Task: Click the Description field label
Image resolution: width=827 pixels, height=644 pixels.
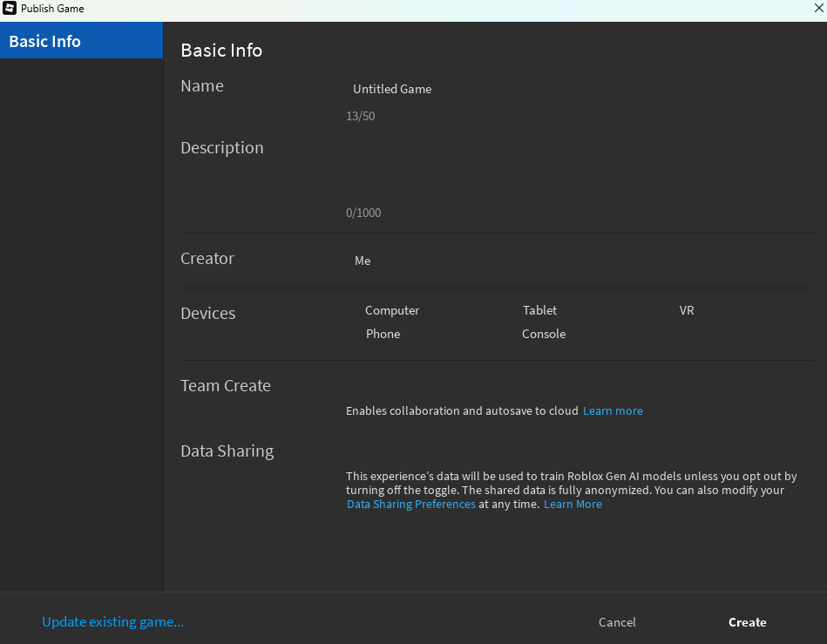Action: [222, 148]
